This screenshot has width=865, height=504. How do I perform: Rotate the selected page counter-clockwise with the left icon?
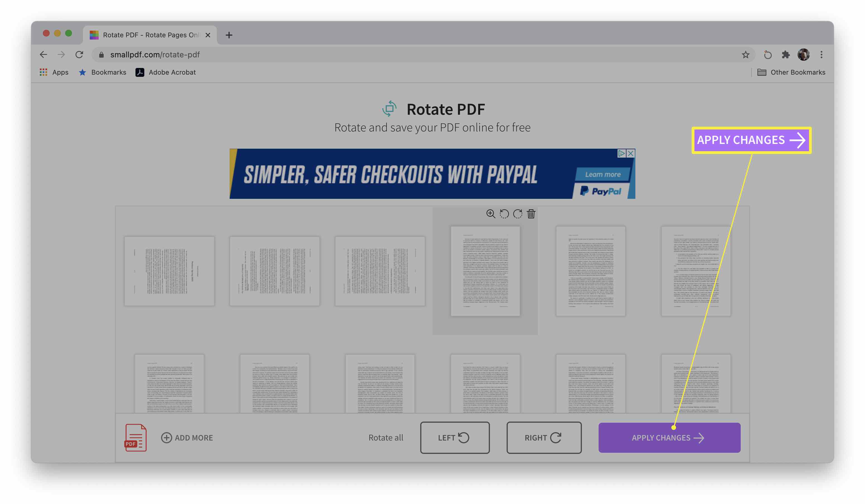(x=504, y=214)
